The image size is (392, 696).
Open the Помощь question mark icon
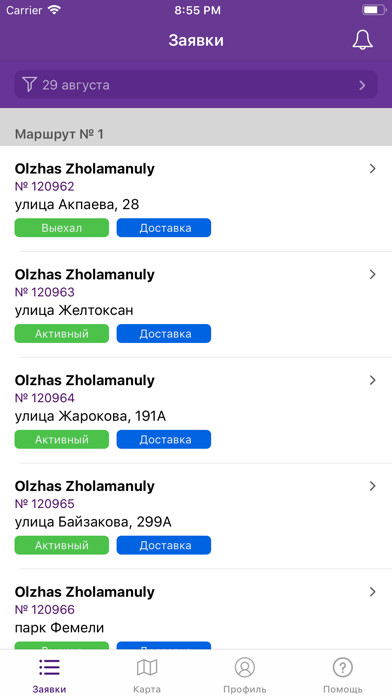point(342,667)
